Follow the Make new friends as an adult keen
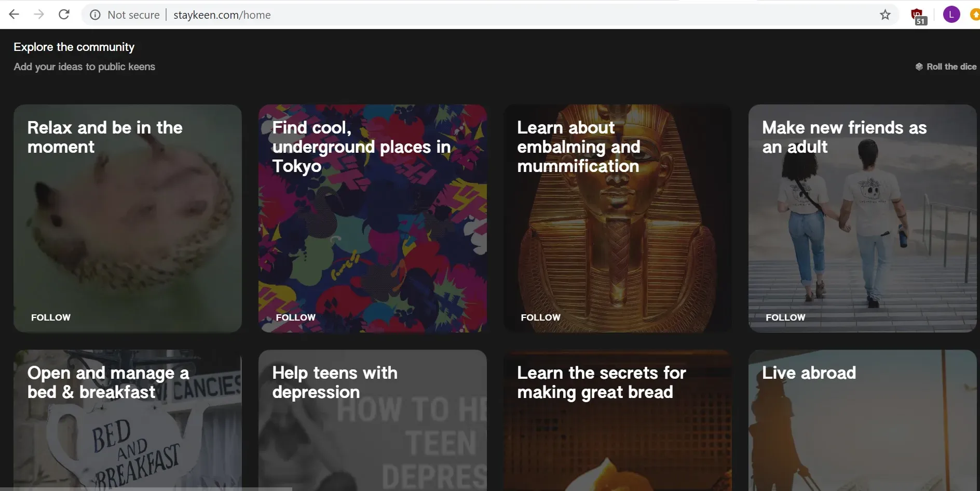The height and width of the screenshot is (491, 980). coord(785,317)
